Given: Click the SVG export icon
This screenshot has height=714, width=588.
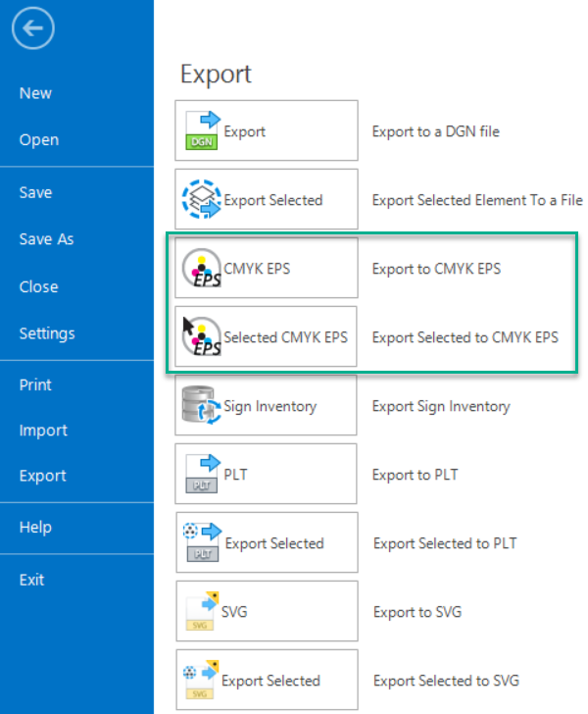Looking at the screenshot, I should 203,611.
